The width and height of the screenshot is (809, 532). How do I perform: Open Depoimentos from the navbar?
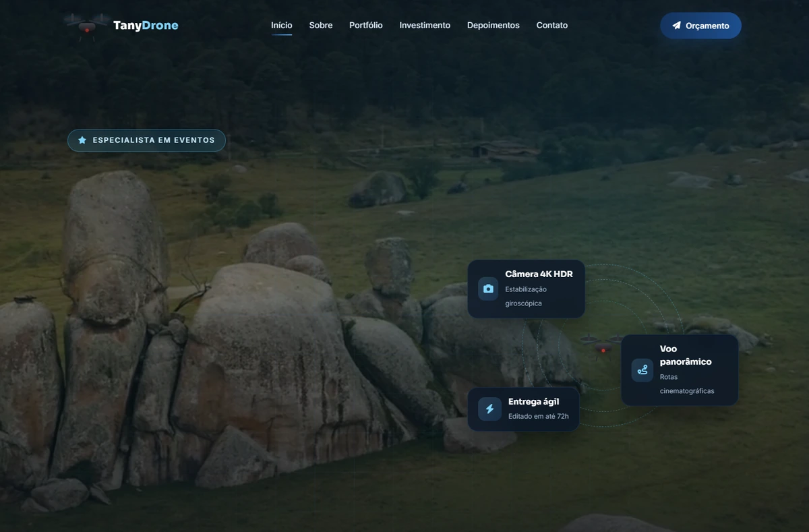coord(493,25)
